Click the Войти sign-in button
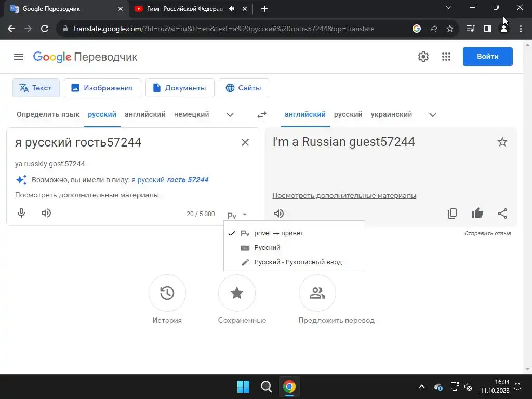The width and height of the screenshot is (532, 399). [487, 56]
